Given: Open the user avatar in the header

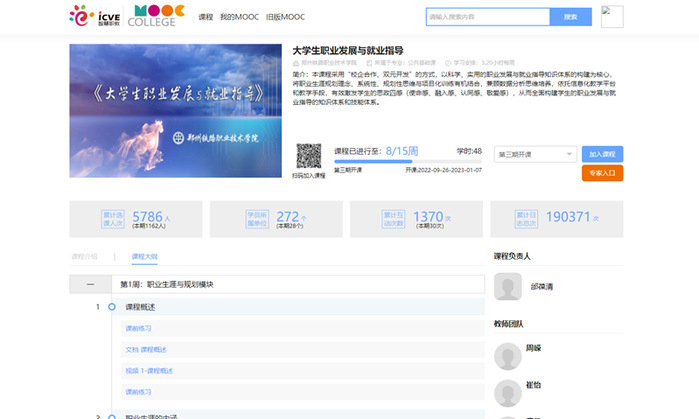Looking at the screenshot, I should click(612, 16).
